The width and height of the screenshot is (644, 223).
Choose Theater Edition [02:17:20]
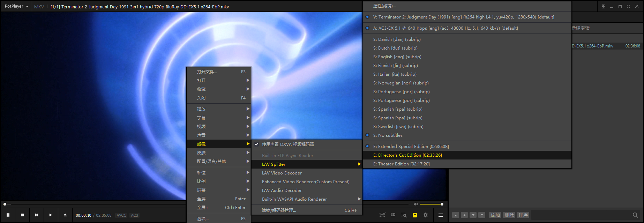401,164
